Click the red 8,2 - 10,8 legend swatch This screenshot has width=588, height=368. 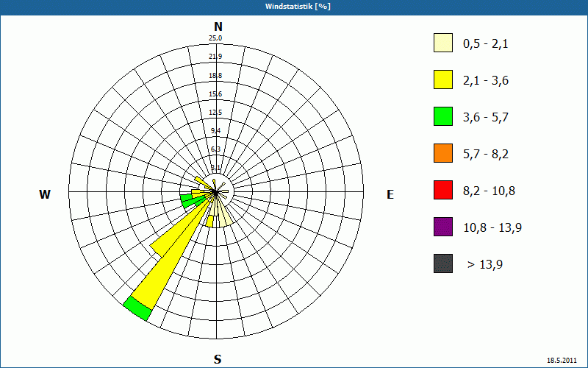coord(443,190)
